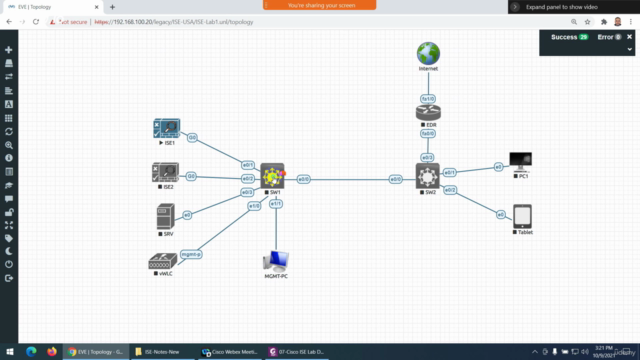
Task: Open 07-Cisco ISE Lab taskbar item
Action: tap(296, 351)
